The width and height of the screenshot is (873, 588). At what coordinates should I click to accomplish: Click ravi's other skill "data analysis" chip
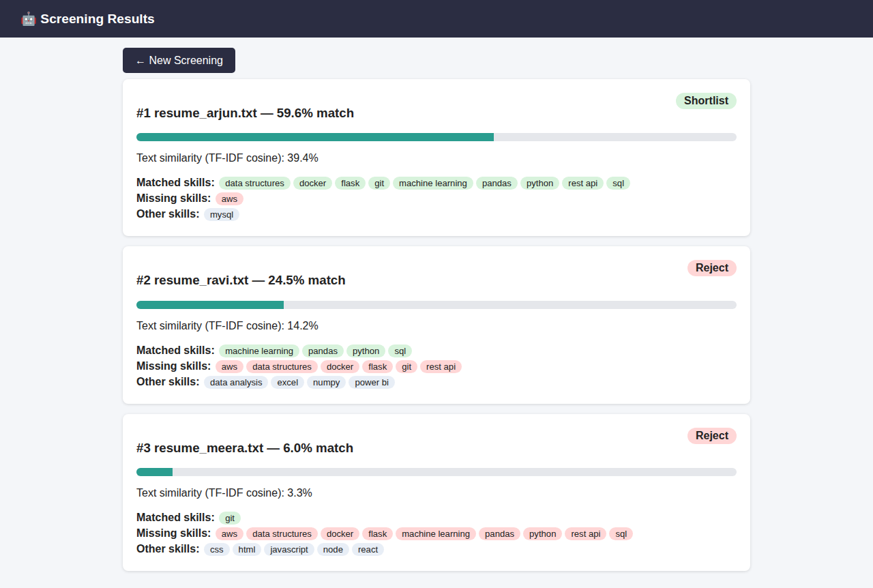tap(236, 383)
